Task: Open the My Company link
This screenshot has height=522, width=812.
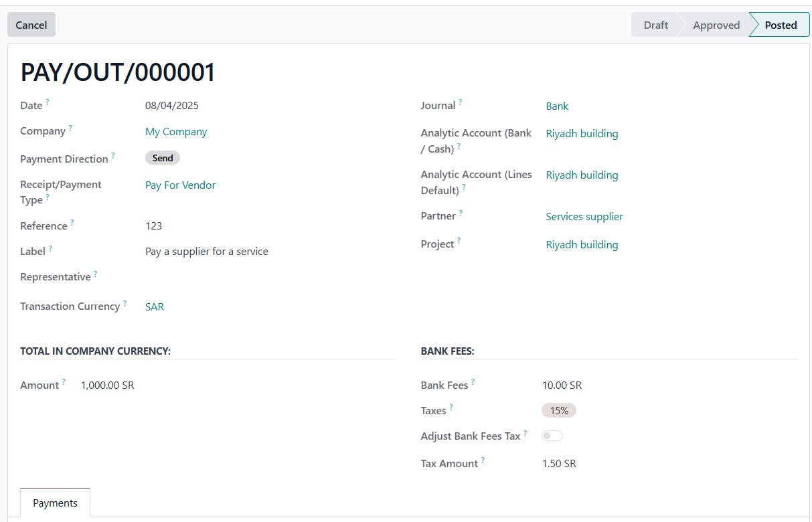Action: [176, 132]
